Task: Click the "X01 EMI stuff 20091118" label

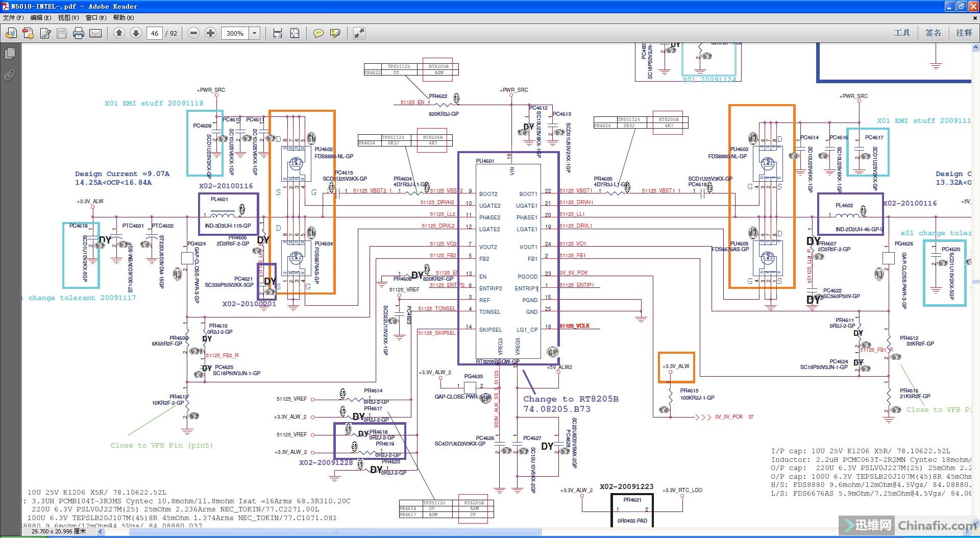Action: pos(154,103)
